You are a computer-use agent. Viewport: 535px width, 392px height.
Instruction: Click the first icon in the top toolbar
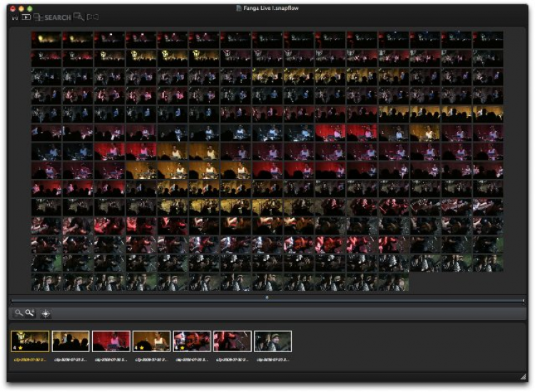[15, 17]
